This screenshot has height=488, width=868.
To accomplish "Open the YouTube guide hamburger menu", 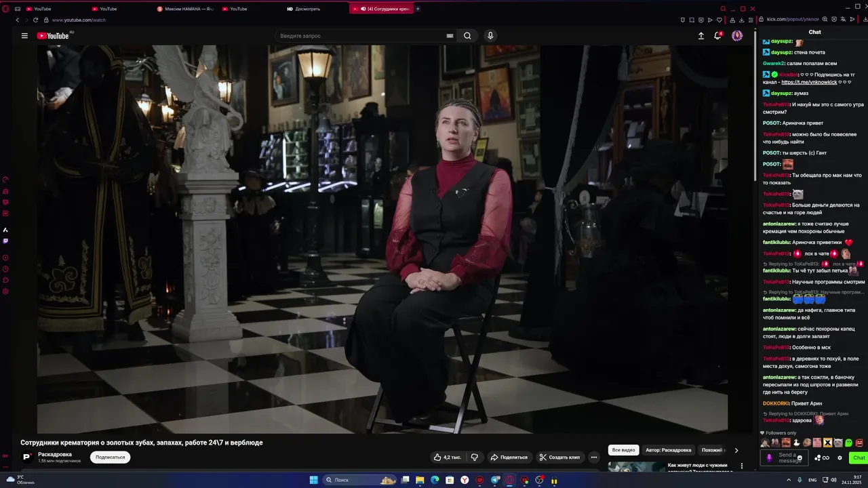I will (24, 36).
